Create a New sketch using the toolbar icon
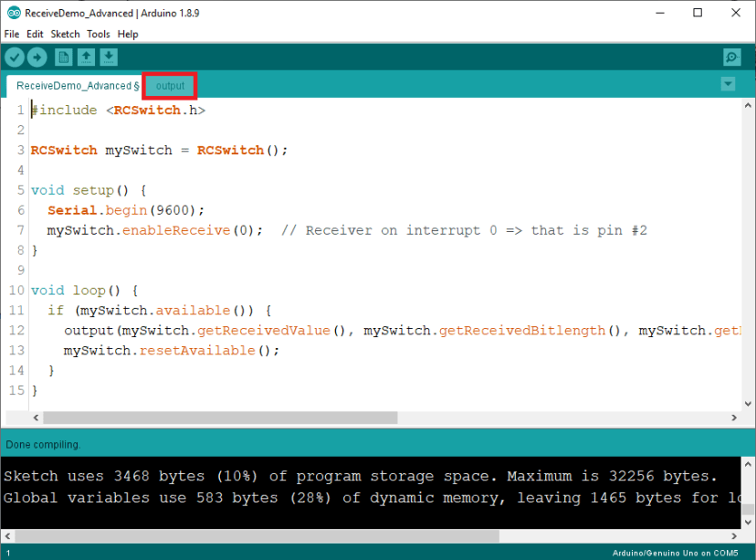The width and height of the screenshot is (756, 560). point(63,57)
